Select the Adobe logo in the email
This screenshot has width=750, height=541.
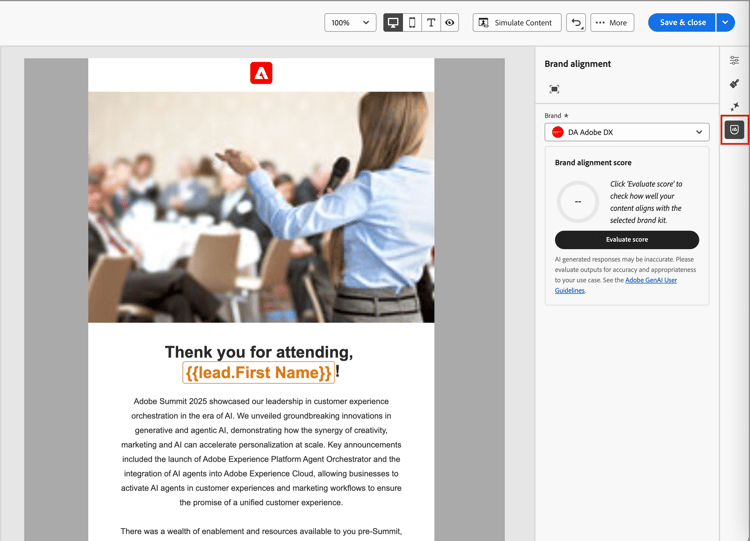tap(261, 73)
